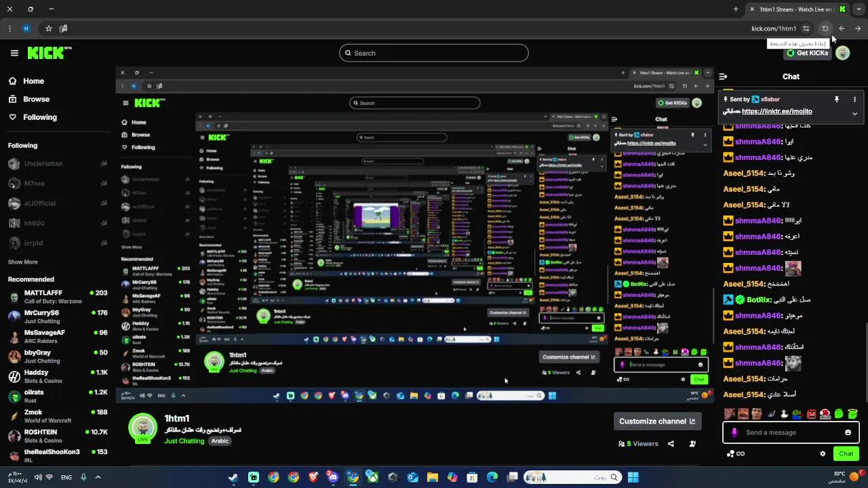Switch to the 1htm1 Stream browser tab
The width and height of the screenshot is (868, 488).
796,9
